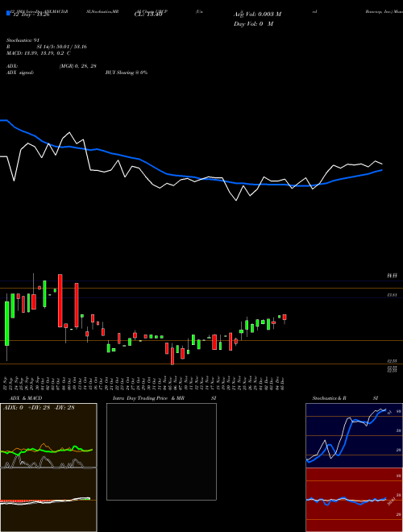Click the 'CL: 13.40' closing price text

(x=147, y=15)
